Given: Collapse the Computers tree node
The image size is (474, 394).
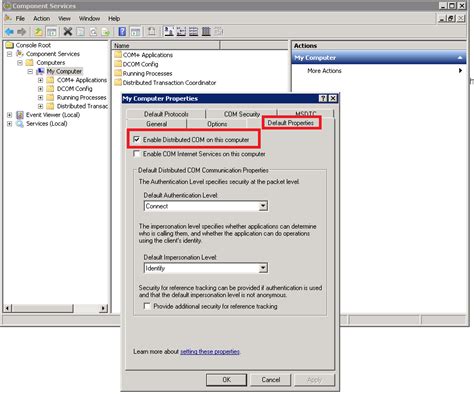Looking at the screenshot, I should [x=20, y=63].
